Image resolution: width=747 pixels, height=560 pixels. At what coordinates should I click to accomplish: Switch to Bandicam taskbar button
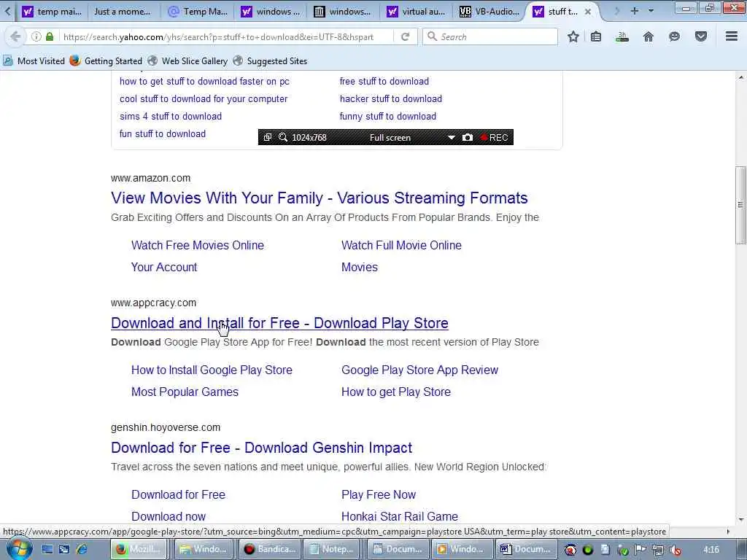pos(270,549)
